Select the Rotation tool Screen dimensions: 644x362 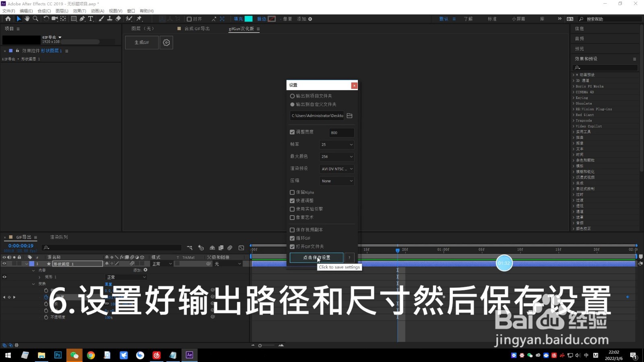[46, 19]
